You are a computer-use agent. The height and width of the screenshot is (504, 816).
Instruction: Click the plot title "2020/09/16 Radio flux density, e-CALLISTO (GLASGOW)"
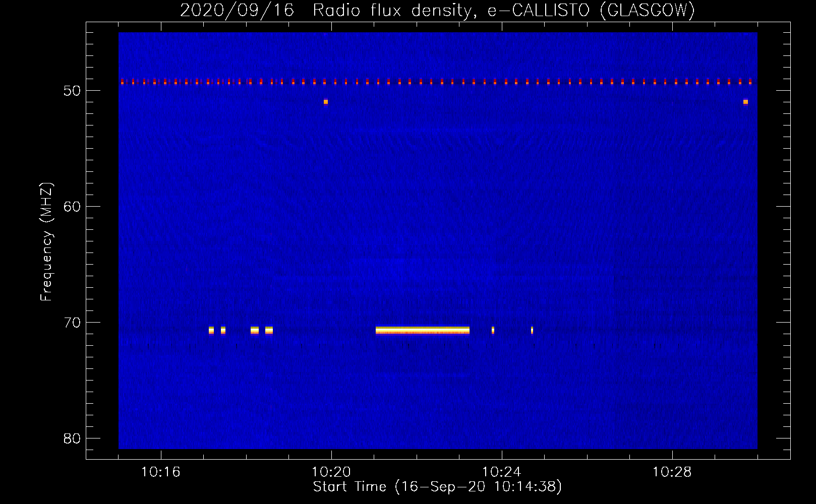click(x=437, y=10)
